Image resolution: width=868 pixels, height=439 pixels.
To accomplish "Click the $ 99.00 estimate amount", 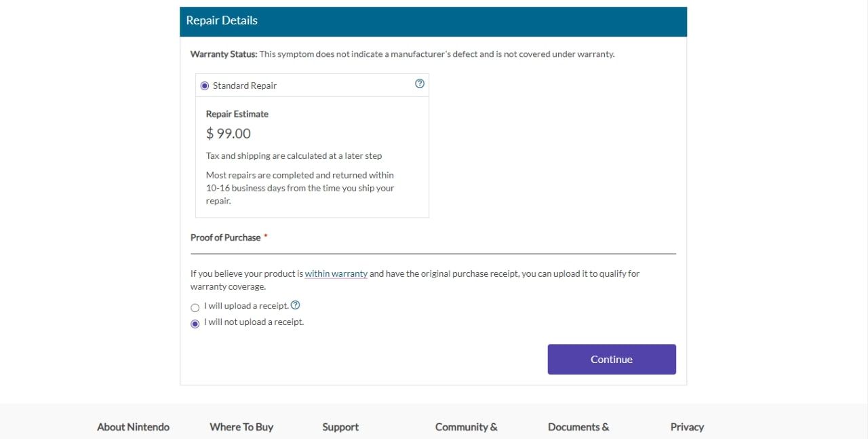I will pyautogui.click(x=229, y=134).
